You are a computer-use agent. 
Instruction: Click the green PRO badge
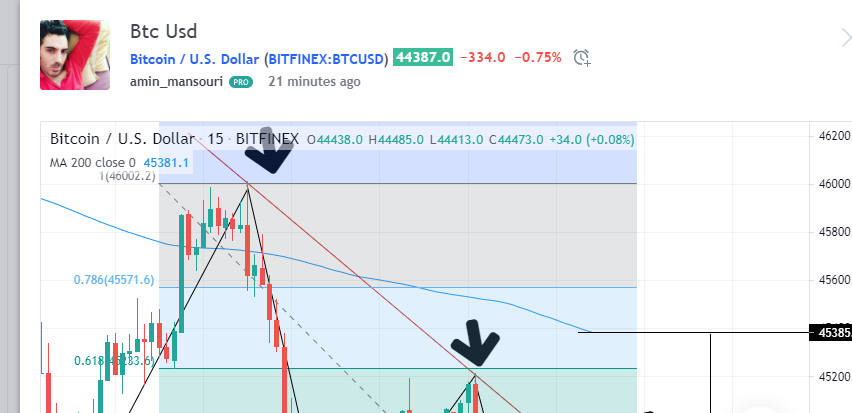point(240,82)
